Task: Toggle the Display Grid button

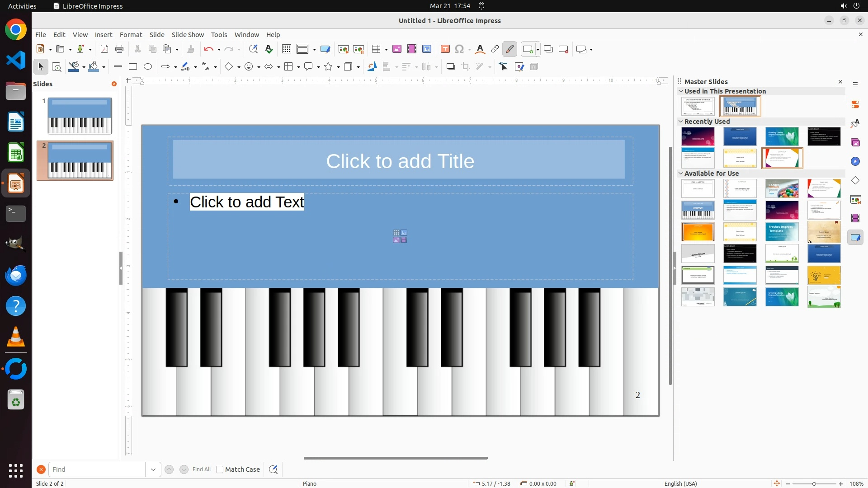Action: (286, 49)
